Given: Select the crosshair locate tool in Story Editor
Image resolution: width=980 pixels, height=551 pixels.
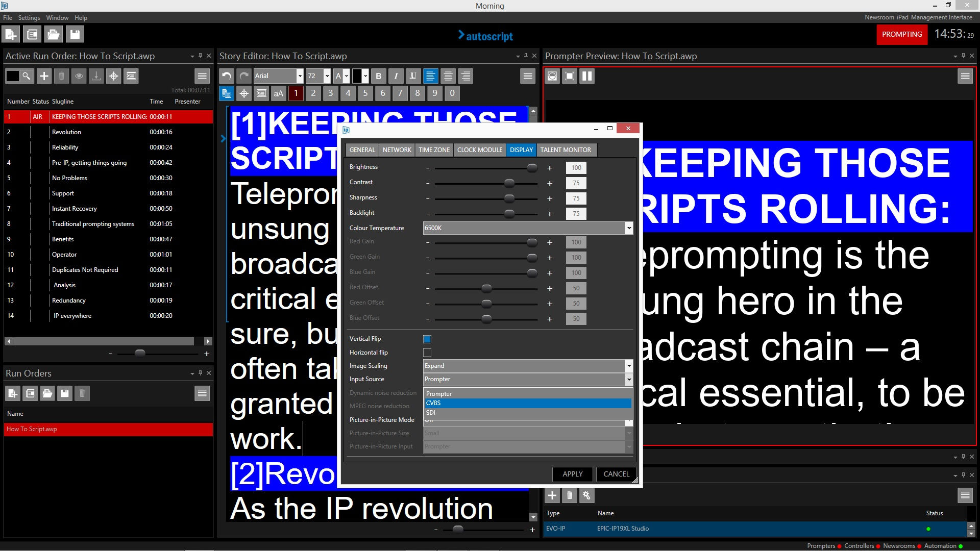Looking at the screenshot, I should coord(244,93).
